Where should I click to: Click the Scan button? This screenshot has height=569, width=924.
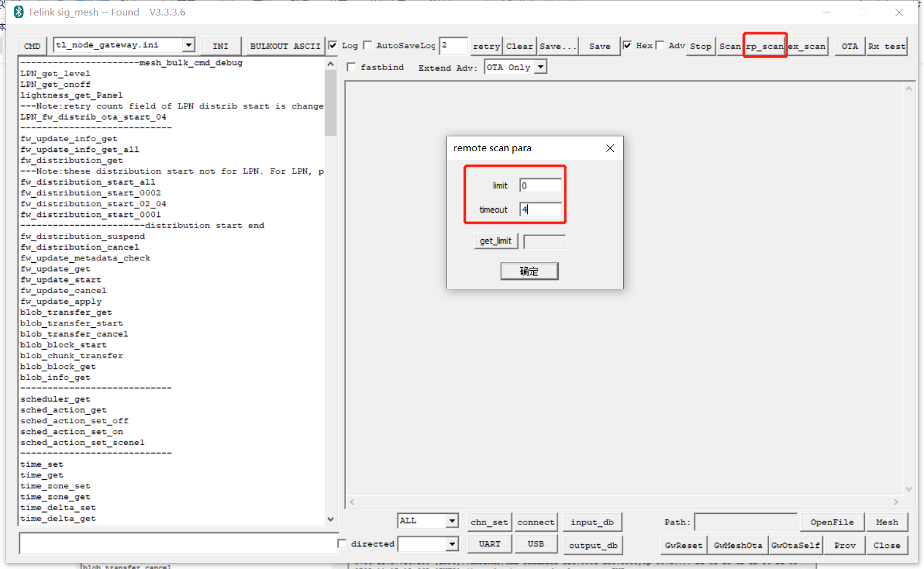click(x=730, y=46)
